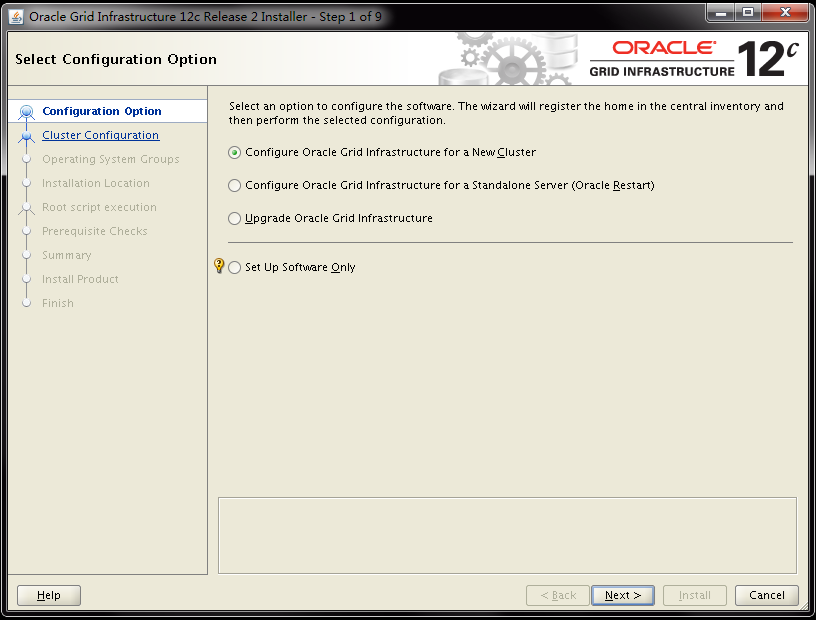This screenshot has width=816, height=620.
Task: Click the Oracle Grid Infrastructure 12c logo
Action: point(694,59)
